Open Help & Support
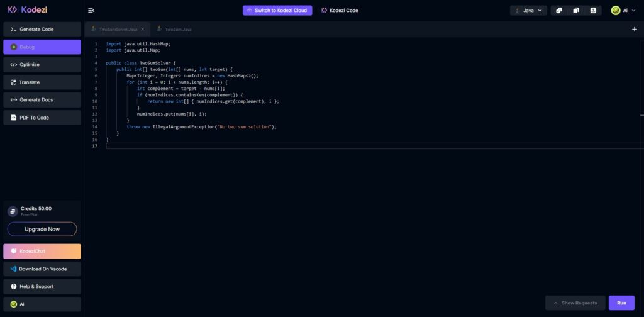644x317 pixels. click(42, 287)
